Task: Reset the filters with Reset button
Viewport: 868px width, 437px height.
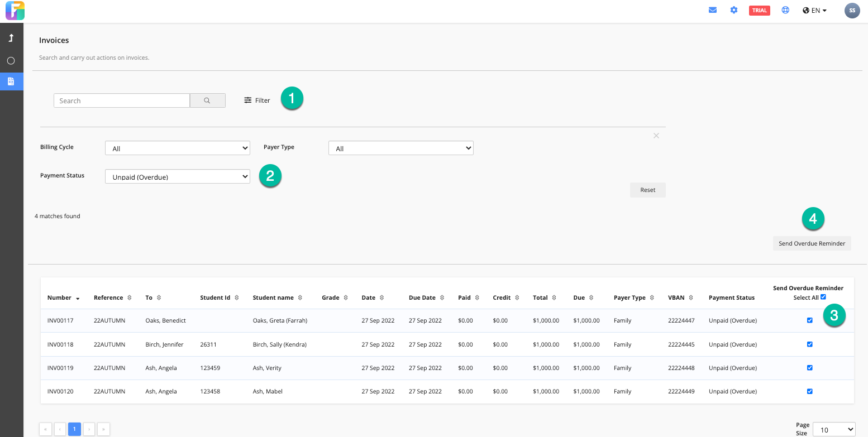Action: [x=647, y=190]
